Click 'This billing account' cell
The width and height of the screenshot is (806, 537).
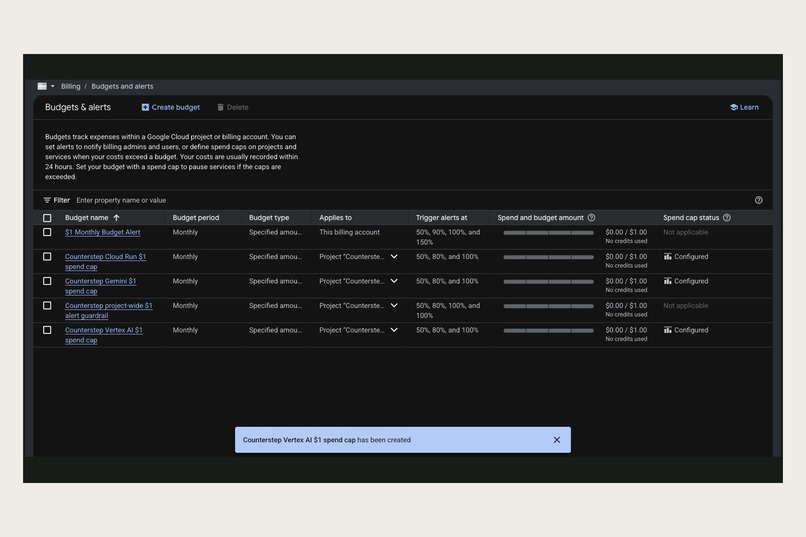[x=350, y=232]
